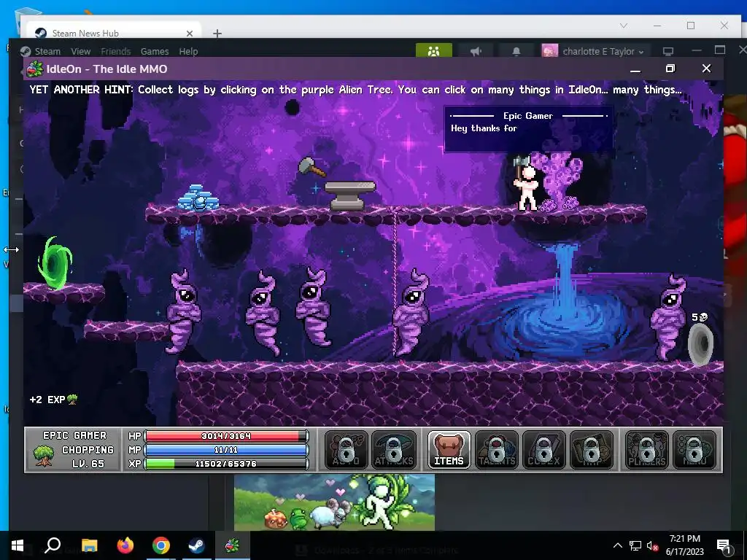Expand browser tab search chevron
This screenshot has width=747, height=560.
pos(624,26)
